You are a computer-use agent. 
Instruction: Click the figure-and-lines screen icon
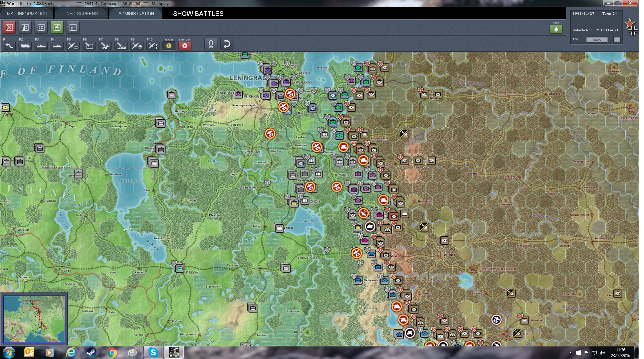click(x=25, y=27)
